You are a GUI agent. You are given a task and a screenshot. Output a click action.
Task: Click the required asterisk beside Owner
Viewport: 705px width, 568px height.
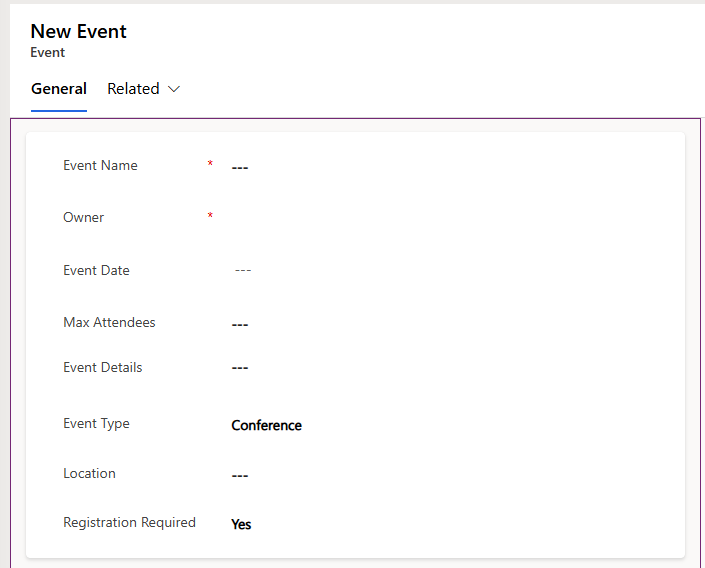point(210,215)
